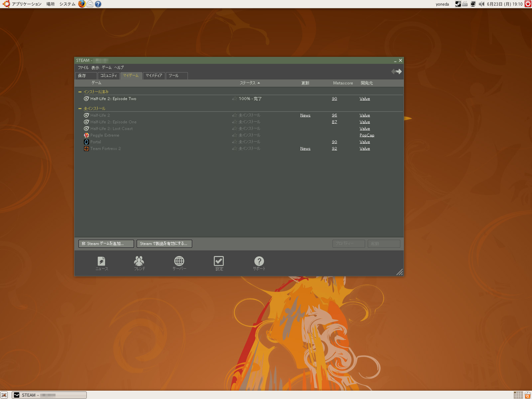
Task: Open the フレンド (Friends) icon
Action: [139, 263]
